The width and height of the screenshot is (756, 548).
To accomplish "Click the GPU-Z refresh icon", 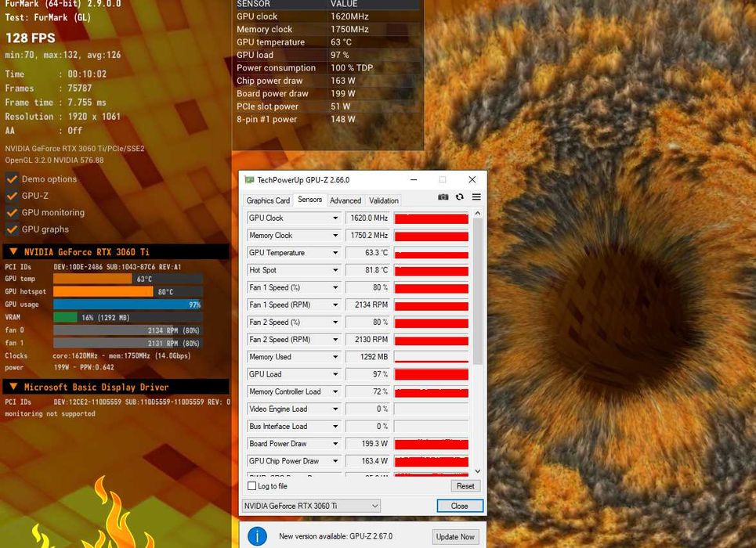I will 460,197.
